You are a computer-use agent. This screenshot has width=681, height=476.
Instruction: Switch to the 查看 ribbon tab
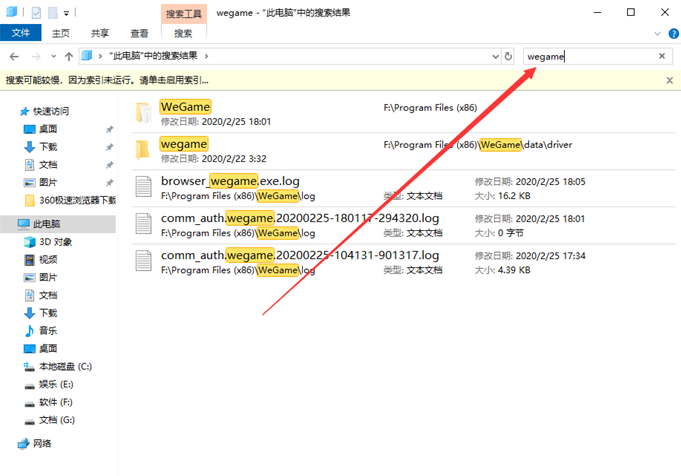(x=139, y=33)
